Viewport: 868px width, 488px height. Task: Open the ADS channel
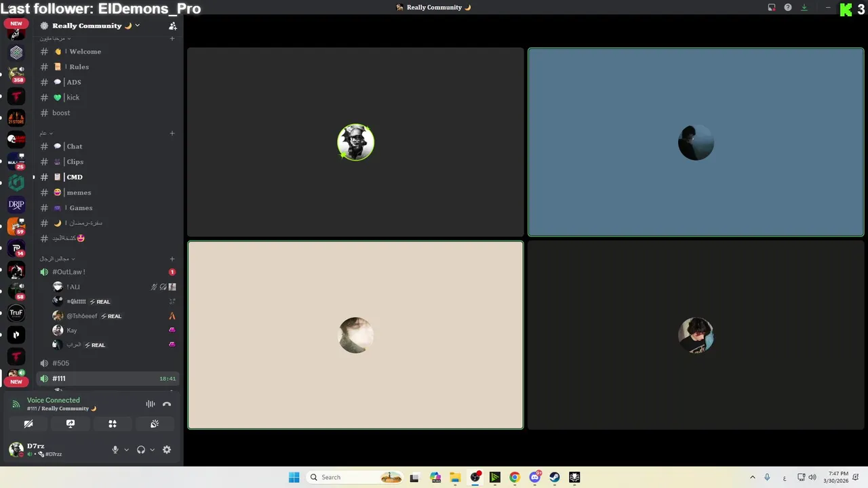[107, 82]
